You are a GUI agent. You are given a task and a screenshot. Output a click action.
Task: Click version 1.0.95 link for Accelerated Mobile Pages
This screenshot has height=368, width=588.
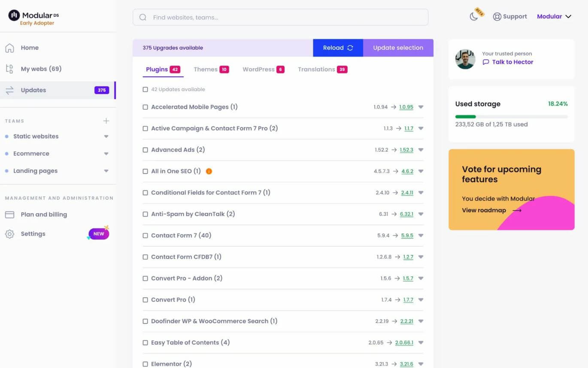pyautogui.click(x=406, y=107)
